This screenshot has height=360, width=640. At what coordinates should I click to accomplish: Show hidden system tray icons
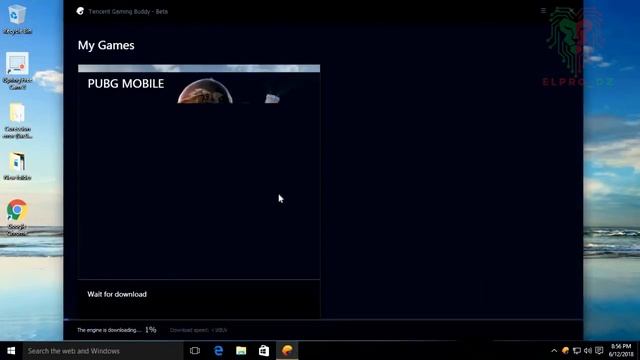point(554,351)
